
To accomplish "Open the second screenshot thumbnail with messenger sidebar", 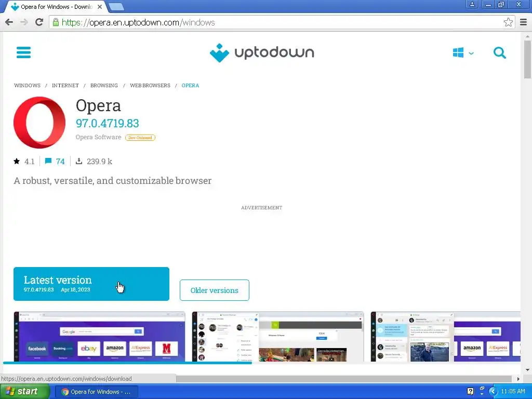I will (x=278, y=337).
